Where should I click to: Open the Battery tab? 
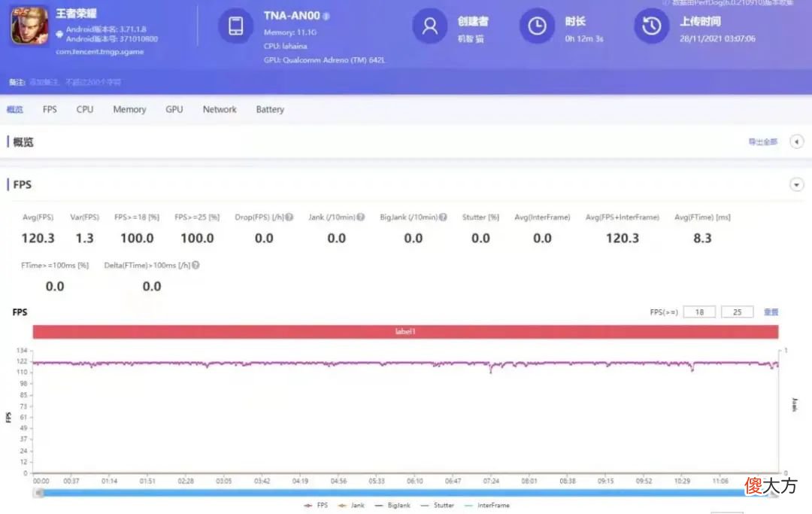pyautogui.click(x=270, y=110)
